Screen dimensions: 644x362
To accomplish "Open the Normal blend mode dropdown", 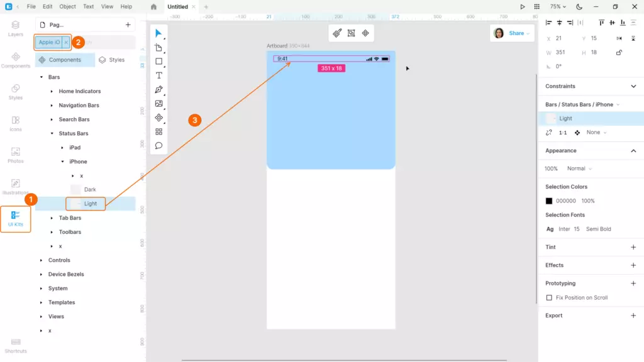I will point(579,168).
